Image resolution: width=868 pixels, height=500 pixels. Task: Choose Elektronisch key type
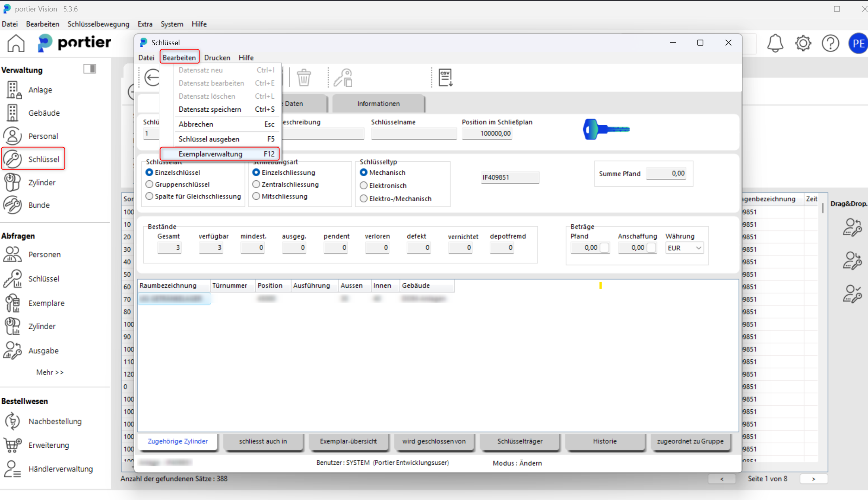click(x=363, y=185)
